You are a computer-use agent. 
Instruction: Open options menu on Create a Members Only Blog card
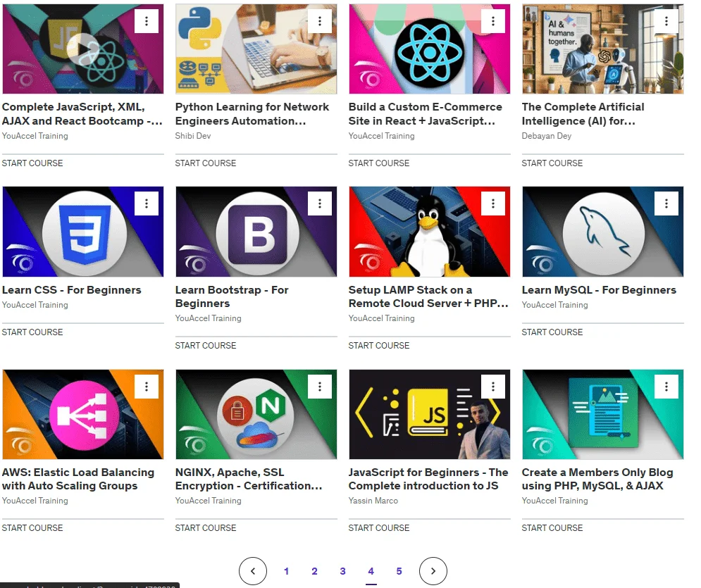[x=666, y=387]
